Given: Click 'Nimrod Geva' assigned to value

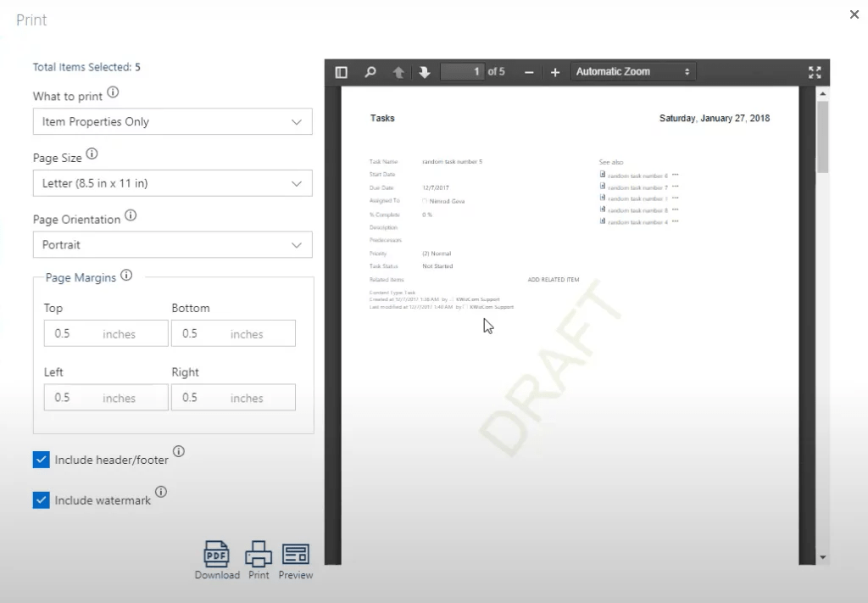Looking at the screenshot, I should tap(447, 202).
